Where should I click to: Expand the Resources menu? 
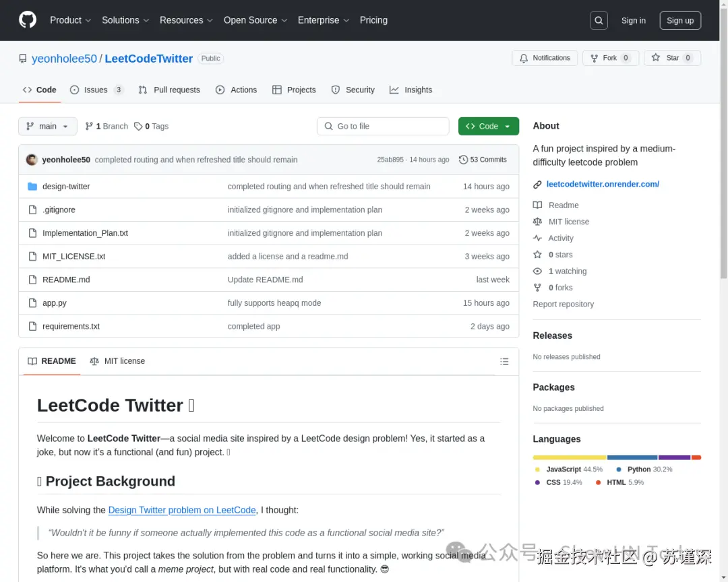point(186,20)
